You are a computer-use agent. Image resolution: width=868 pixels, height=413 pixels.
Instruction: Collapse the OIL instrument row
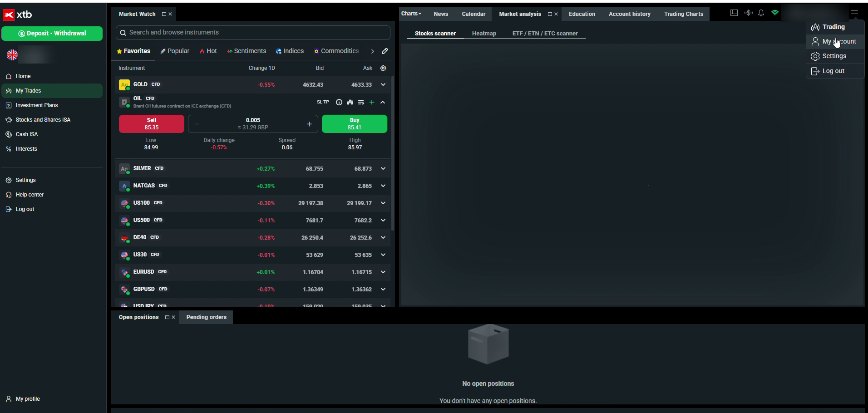click(x=383, y=103)
